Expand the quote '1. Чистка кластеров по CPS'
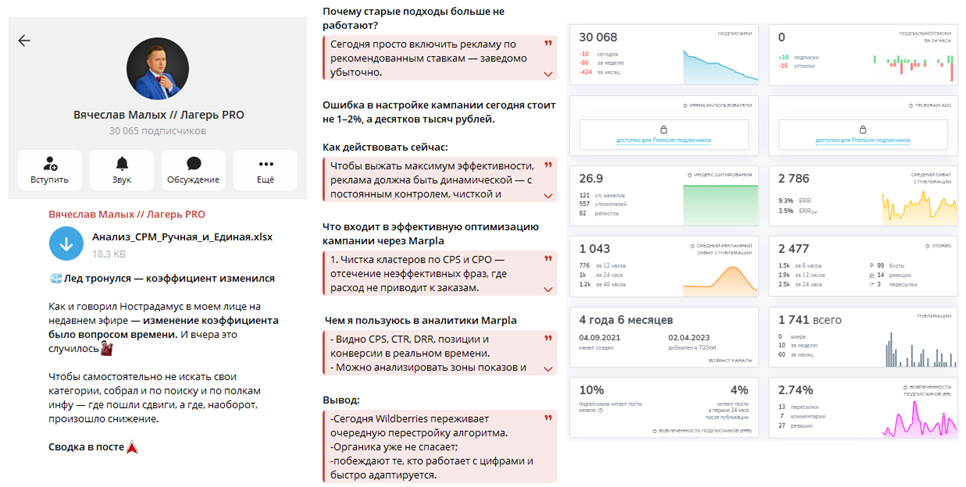 click(x=547, y=288)
